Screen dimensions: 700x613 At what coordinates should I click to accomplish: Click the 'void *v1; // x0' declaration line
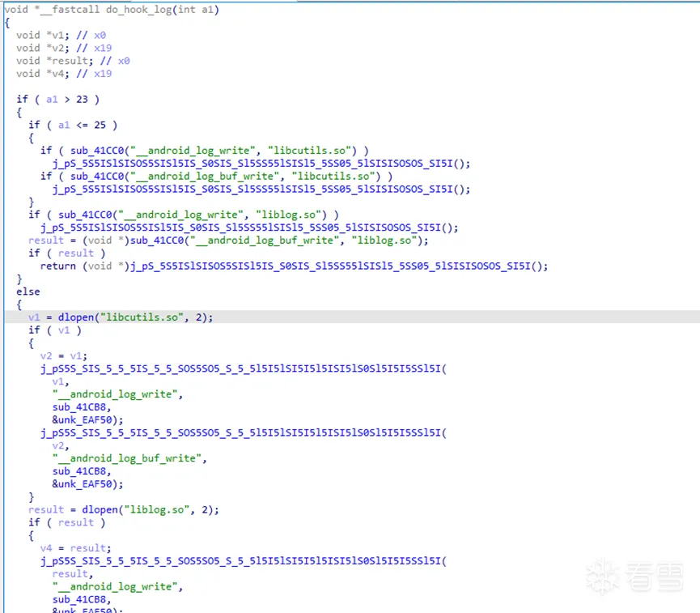[x=62, y=35]
